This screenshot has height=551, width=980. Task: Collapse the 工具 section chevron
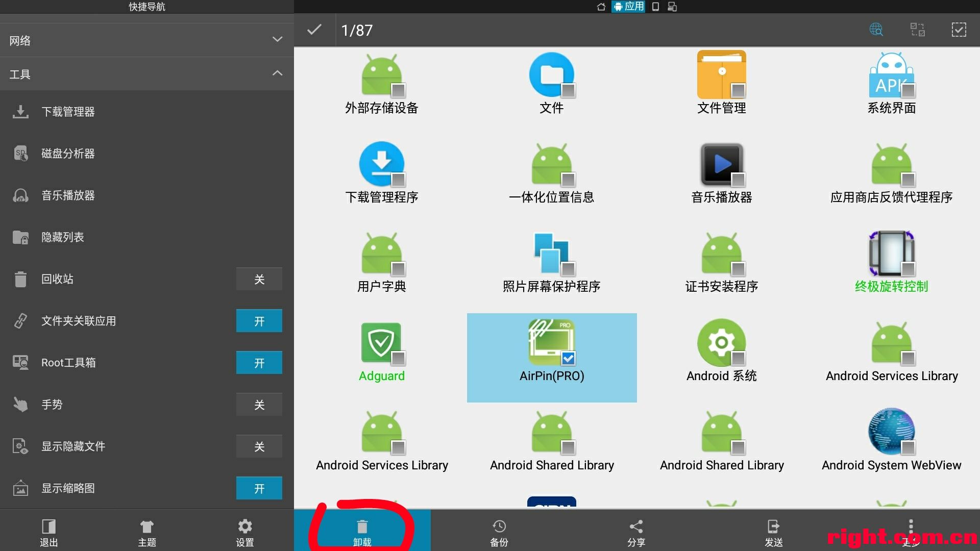[277, 73]
